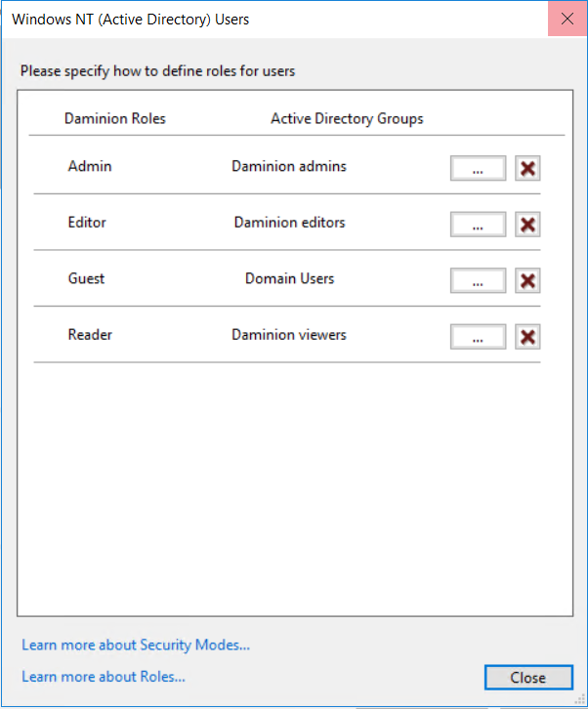Browse groups for the Admin role
Image resolution: width=588 pixels, height=709 pixels.
[x=478, y=168]
